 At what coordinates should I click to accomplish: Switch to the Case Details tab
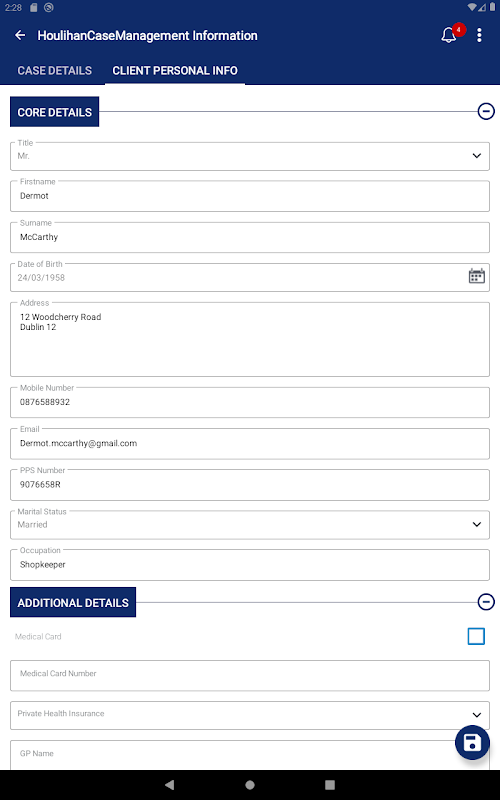tap(55, 70)
